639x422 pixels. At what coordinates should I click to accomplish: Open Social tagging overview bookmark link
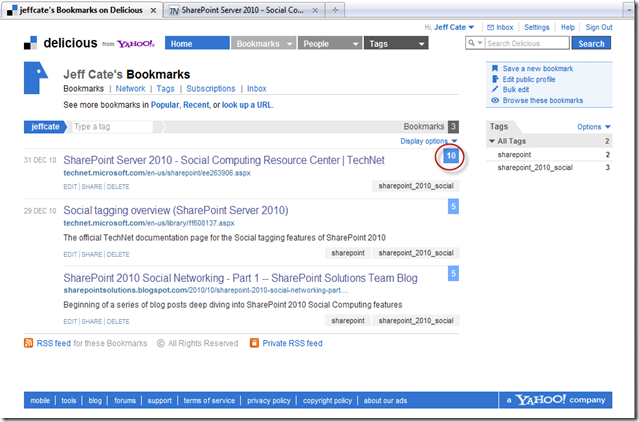(176, 210)
